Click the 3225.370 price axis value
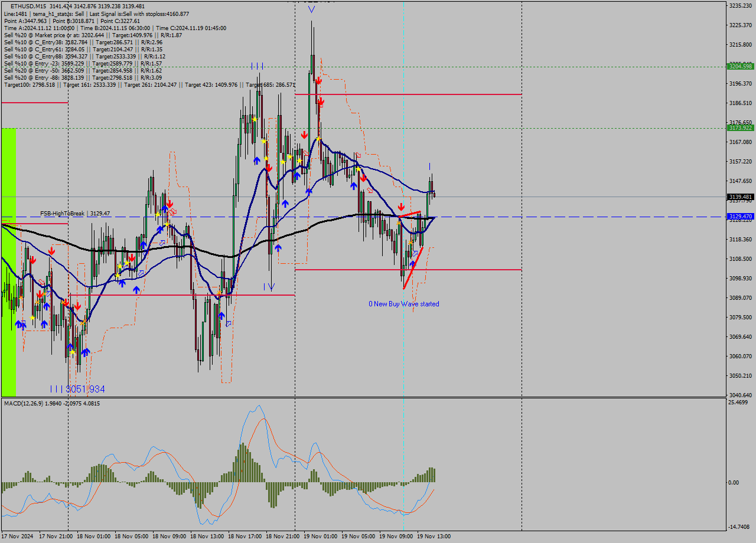The width and height of the screenshot is (756, 543). [x=741, y=25]
